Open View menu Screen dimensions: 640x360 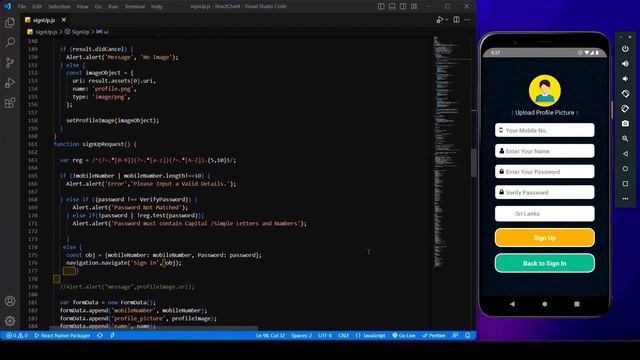[82, 7]
